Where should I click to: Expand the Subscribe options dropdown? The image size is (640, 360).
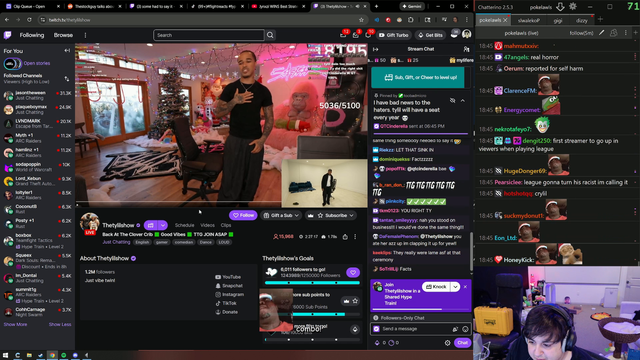pyautogui.click(x=351, y=215)
